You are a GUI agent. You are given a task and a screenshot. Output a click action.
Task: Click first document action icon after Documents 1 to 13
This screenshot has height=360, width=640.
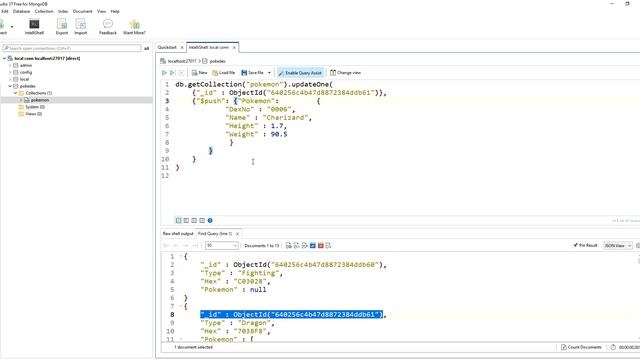[289, 246]
